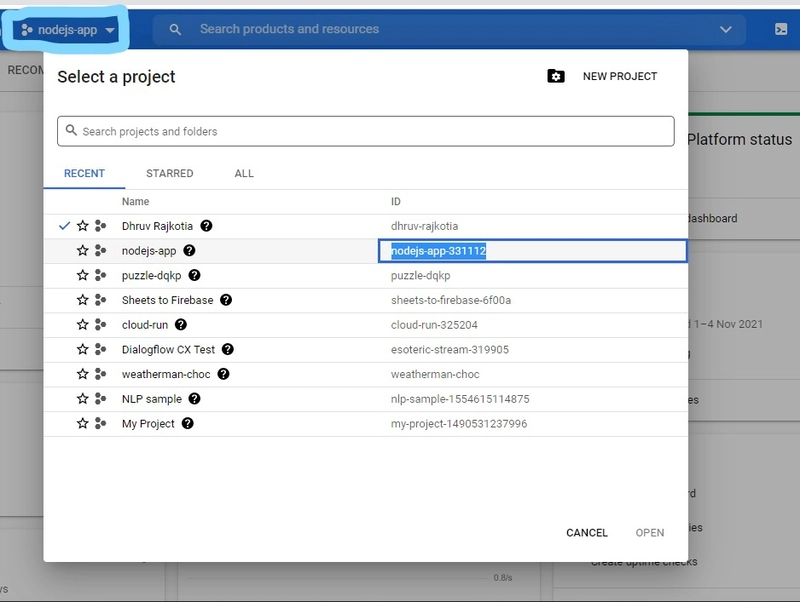Star the puzzle-dqkp project
800x602 pixels.
[83, 275]
